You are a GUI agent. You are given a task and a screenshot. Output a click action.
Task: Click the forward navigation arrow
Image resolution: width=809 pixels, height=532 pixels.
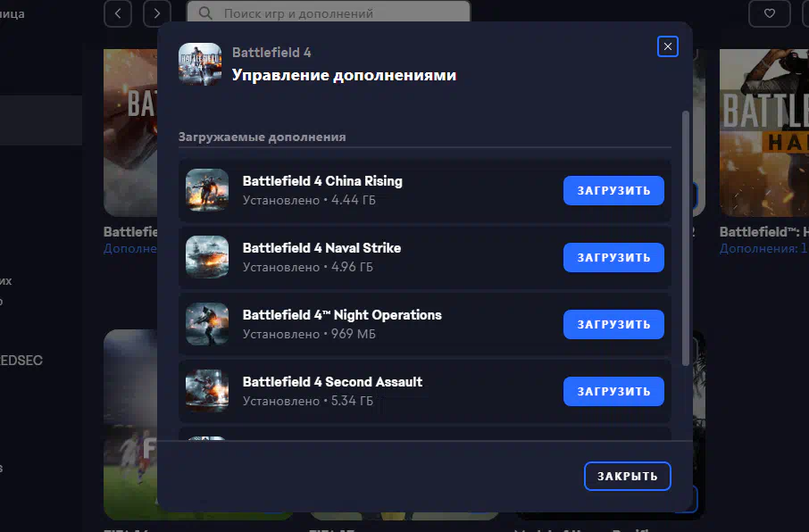(x=157, y=12)
